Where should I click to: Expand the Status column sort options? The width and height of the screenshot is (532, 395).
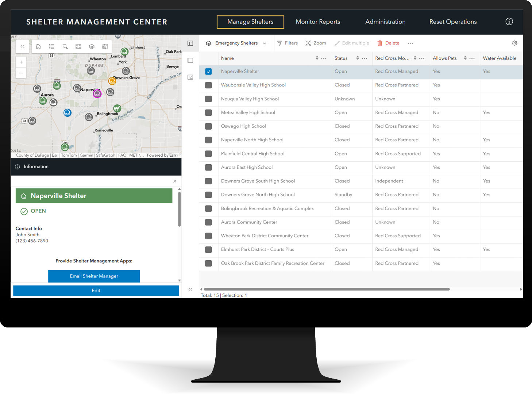tap(357, 58)
